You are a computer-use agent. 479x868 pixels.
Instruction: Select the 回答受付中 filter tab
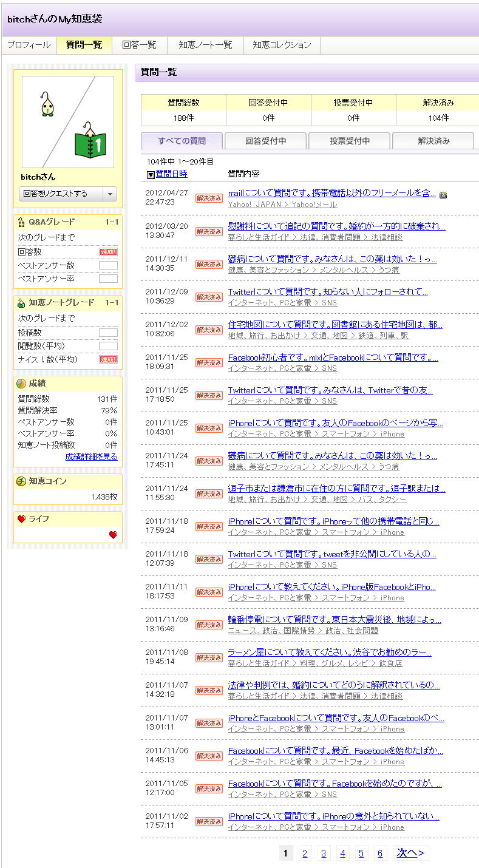coord(265,141)
